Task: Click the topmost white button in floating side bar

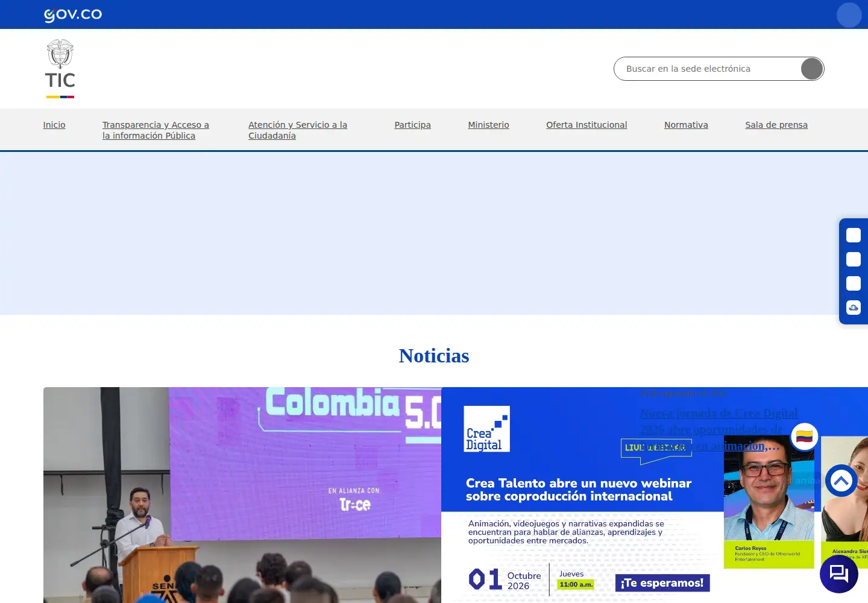Action: pos(854,235)
